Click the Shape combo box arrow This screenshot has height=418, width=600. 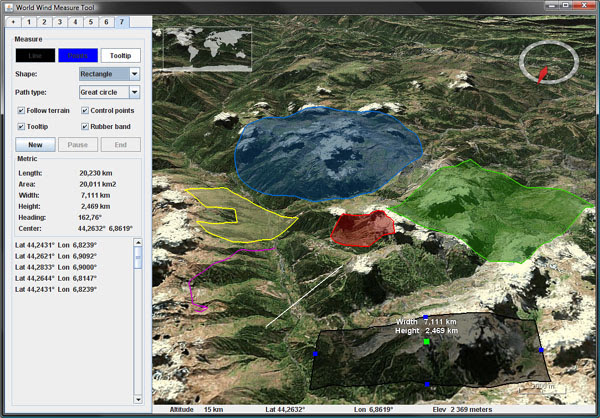(x=135, y=74)
